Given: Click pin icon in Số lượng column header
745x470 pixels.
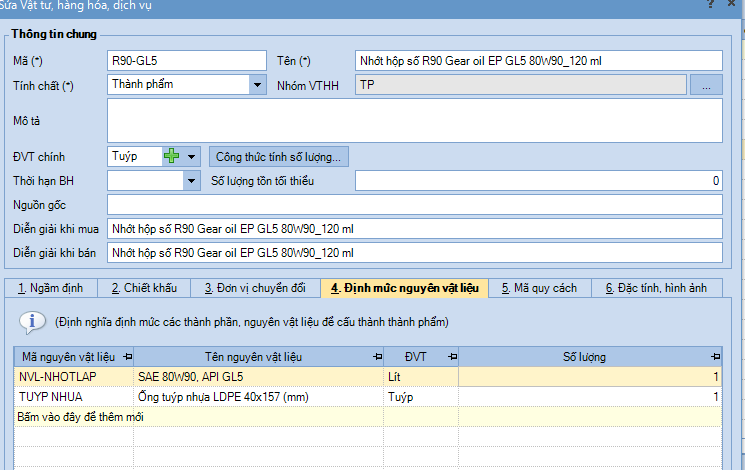Looking at the screenshot, I should point(714,357).
